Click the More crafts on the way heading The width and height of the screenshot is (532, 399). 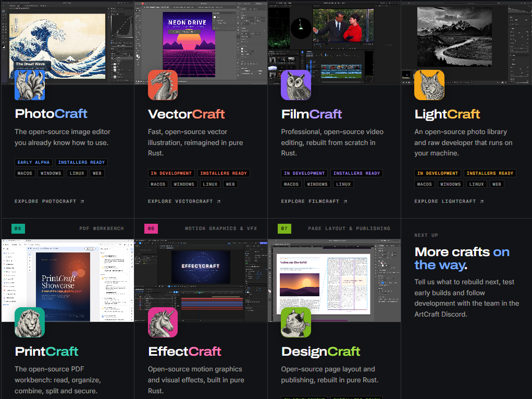click(x=462, y=258)
